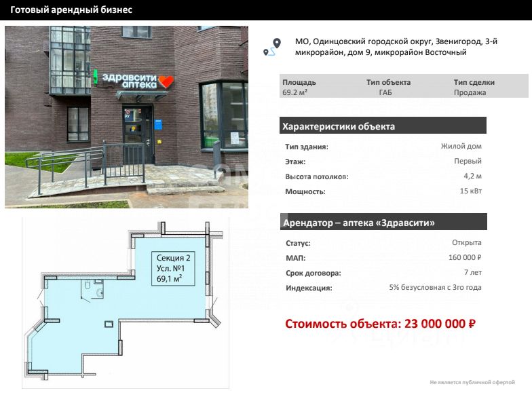Click the value 'ГАБ'
The width and height of the screenshot is (532, 393).
coord(385,92)
